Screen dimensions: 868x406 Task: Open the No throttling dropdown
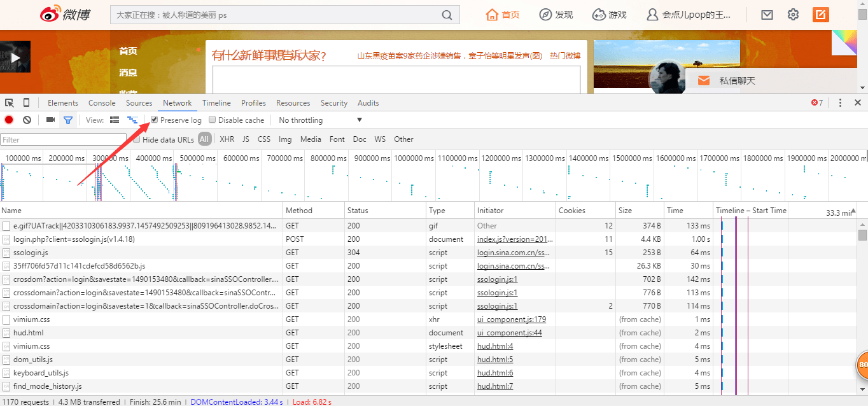[x=320, y=120]
